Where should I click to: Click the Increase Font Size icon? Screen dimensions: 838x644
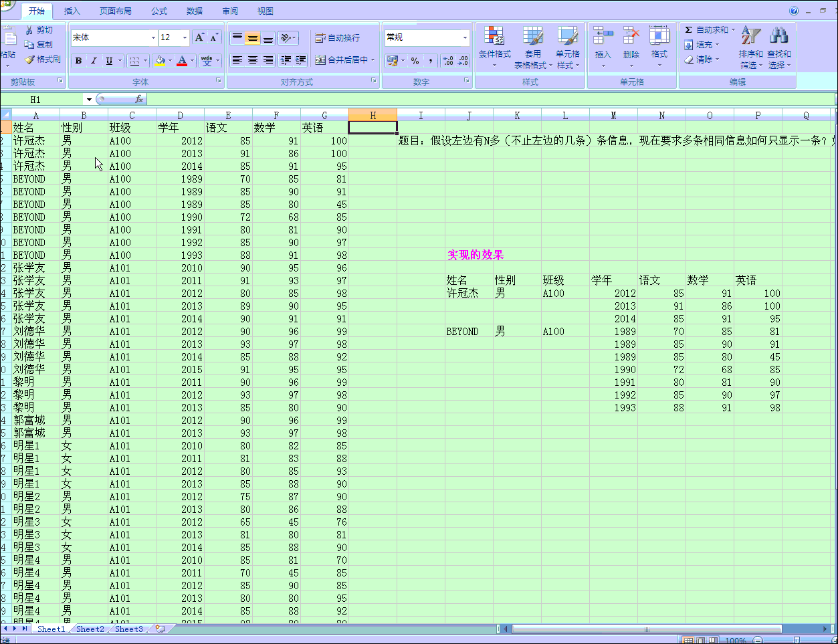(199, 37)
